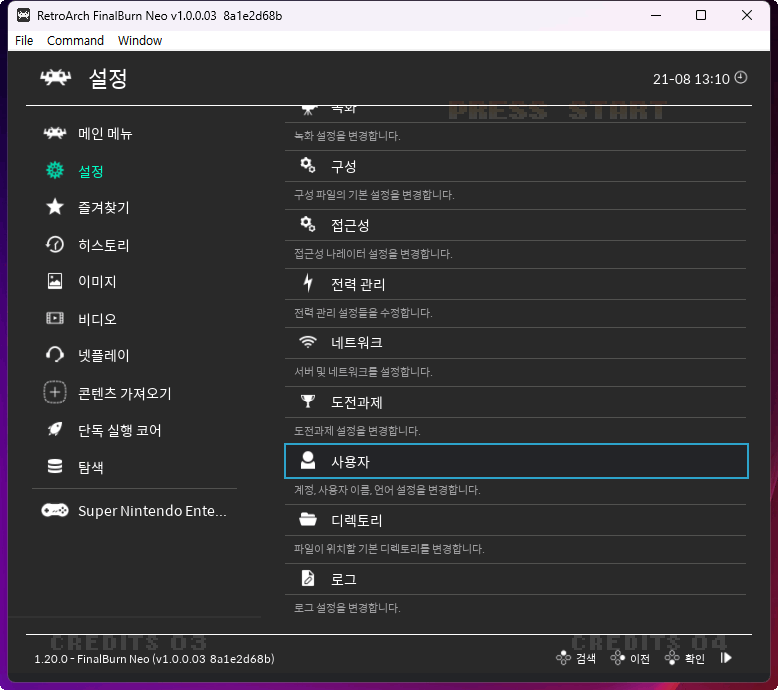Image resolution: width=778 pixels, height=690 pixels.
Task: Click description 구성 파일의 기본 설정을 변경합니다.
Action: pyautogui.click(x=374, y=194)
